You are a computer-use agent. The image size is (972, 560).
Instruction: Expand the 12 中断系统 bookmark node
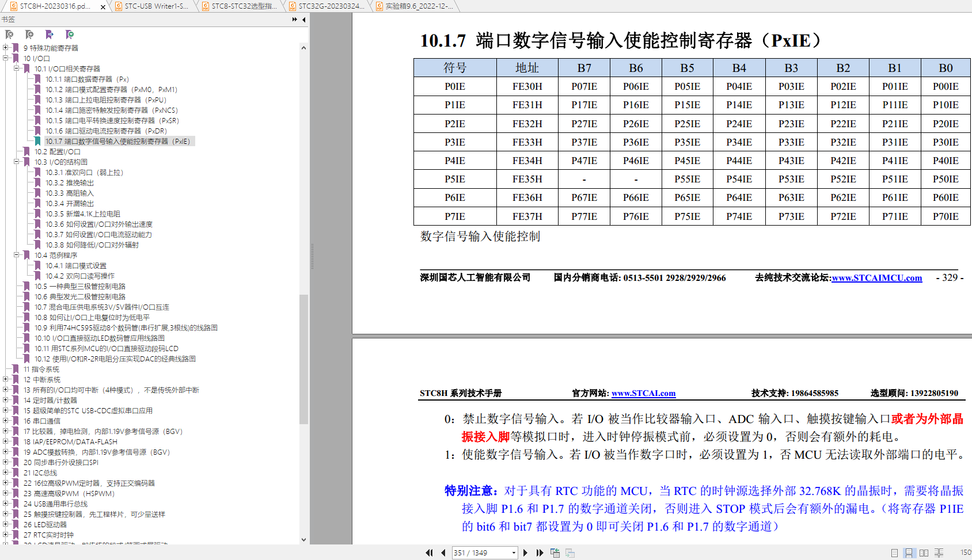click(6, 379)
